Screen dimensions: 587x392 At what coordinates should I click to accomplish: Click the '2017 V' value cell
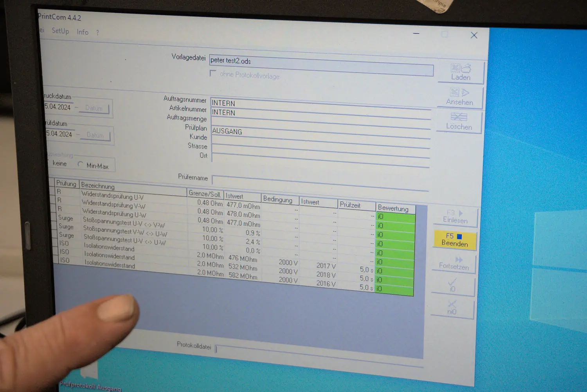(x=318, y=266)
